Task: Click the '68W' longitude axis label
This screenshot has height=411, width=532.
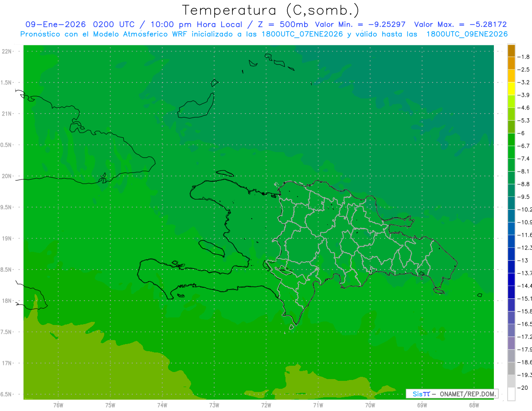Action: 474,405
